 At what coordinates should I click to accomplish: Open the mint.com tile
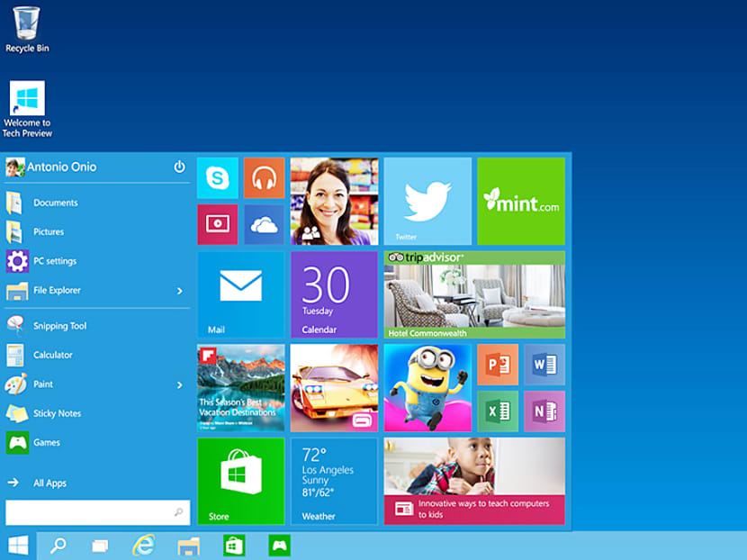point(521,201)
